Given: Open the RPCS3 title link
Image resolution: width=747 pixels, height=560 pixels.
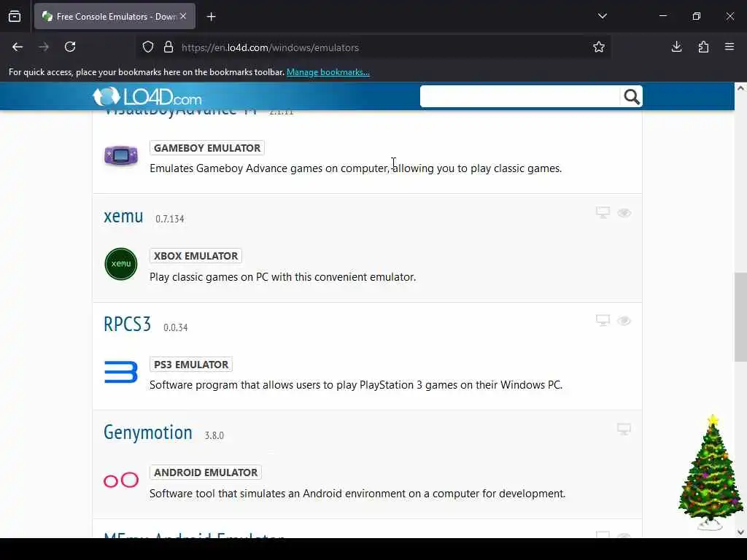Looking at the screenshot, I should [x=127, y=324].
